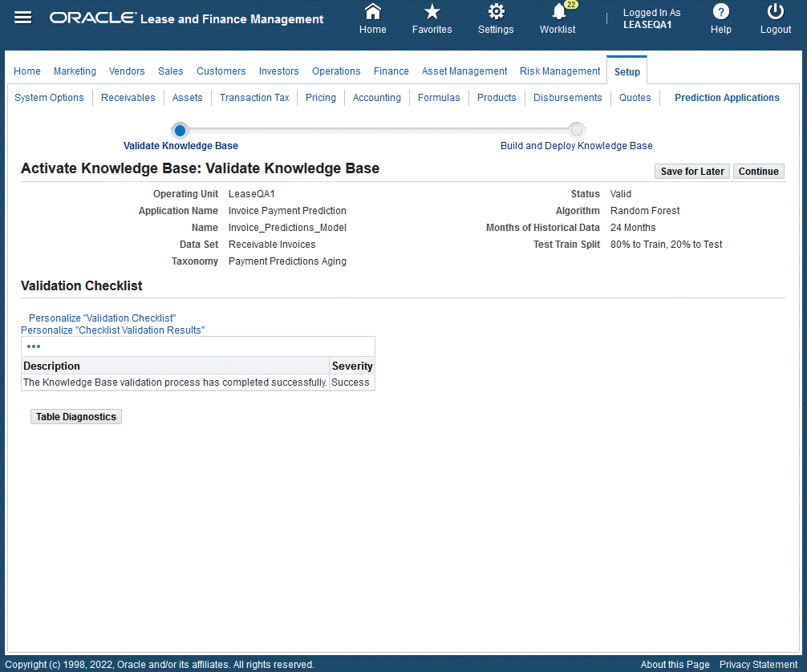Select Build and Deploy Knowledge Base step circle
807x672 pixels.
pyautogui.click(x=577, y=130)
